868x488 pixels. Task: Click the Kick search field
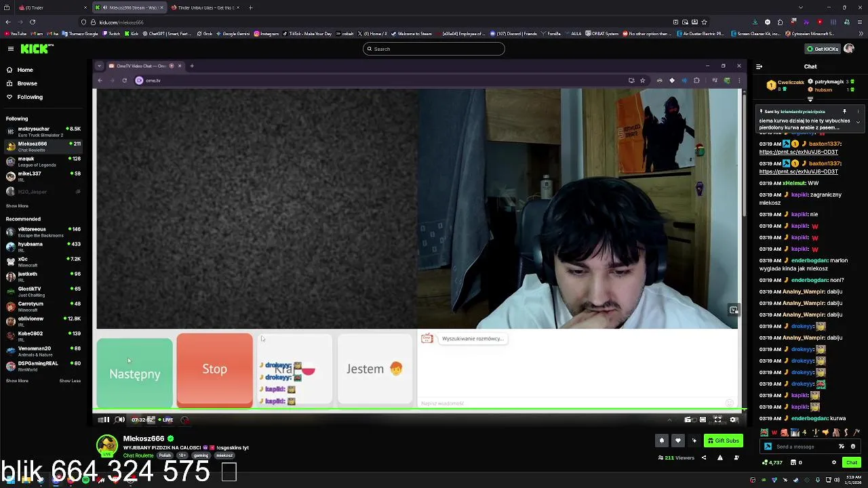[x=434, y=49]
